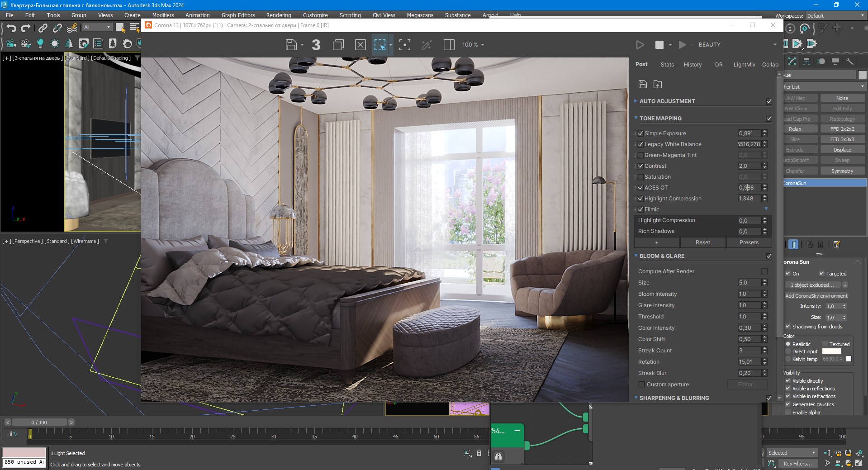Screen dimensions: 868x470
Task: Click the Direct input color swatch
Action: (x=831, y=351)
